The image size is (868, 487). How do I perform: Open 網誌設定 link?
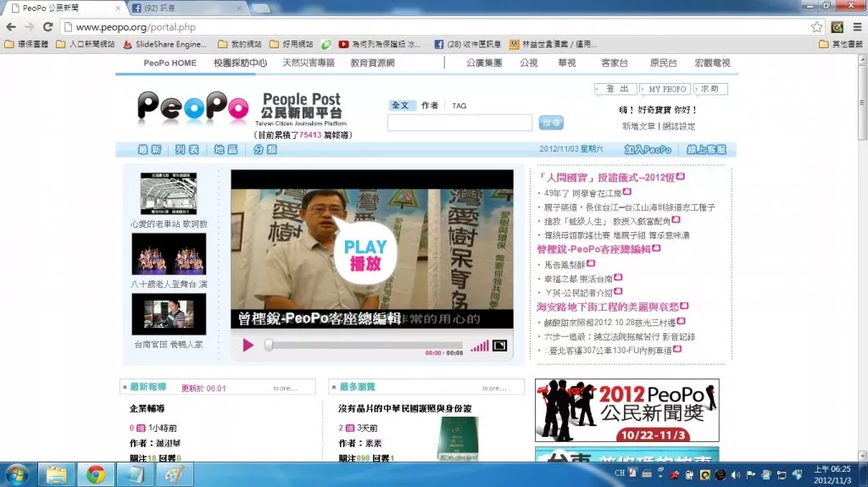pos(679,126)
